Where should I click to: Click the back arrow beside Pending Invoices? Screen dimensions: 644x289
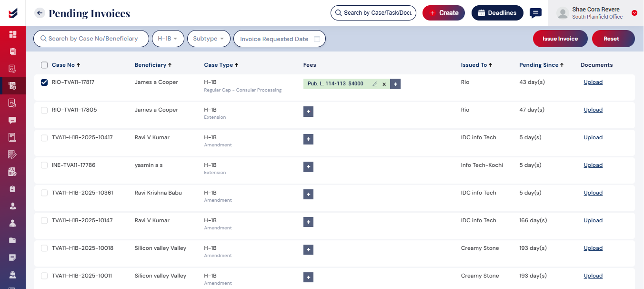tap(40, 13)
